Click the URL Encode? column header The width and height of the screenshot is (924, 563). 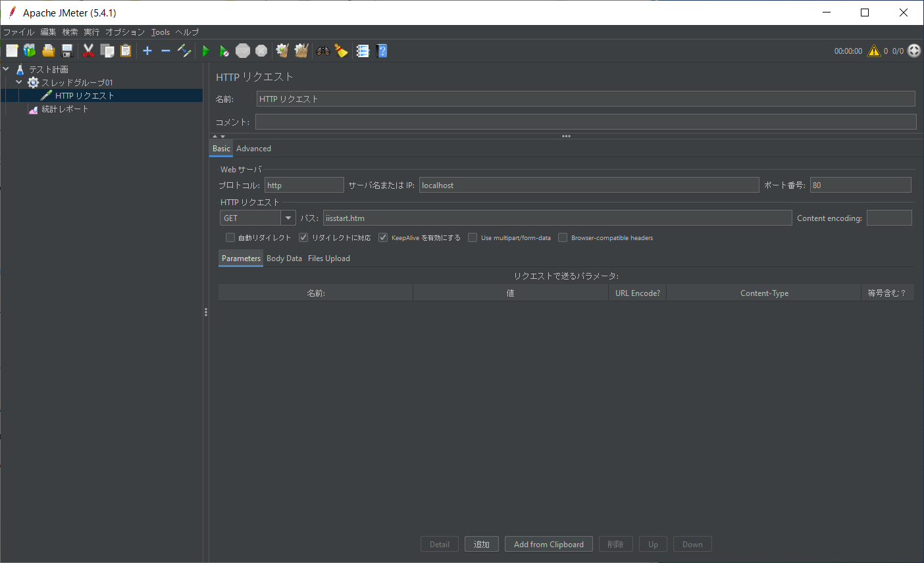638,293
